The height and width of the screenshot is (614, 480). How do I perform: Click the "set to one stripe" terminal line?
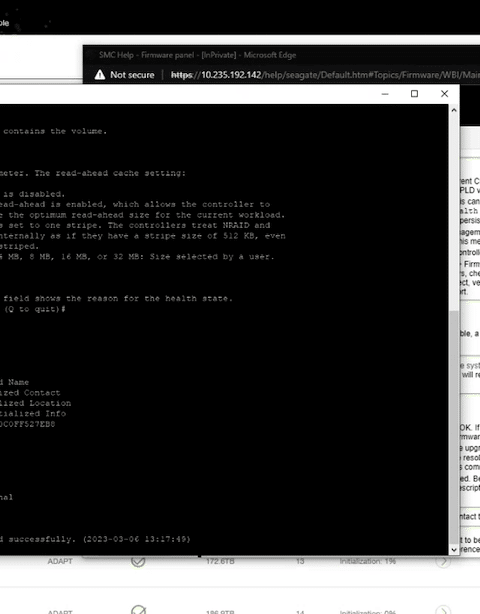[135, 225]
